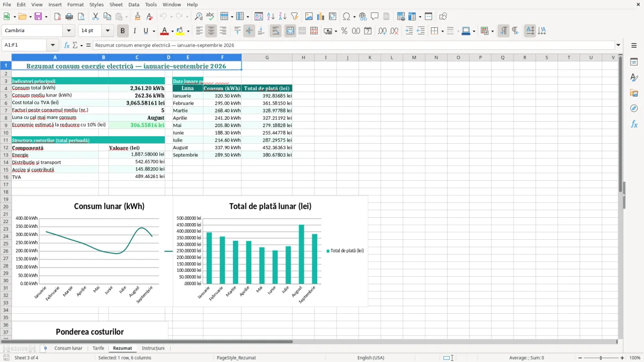The height and width of the screenshot is (362, 644).
Task: Open the Styles menu
Action: point(97,4)
